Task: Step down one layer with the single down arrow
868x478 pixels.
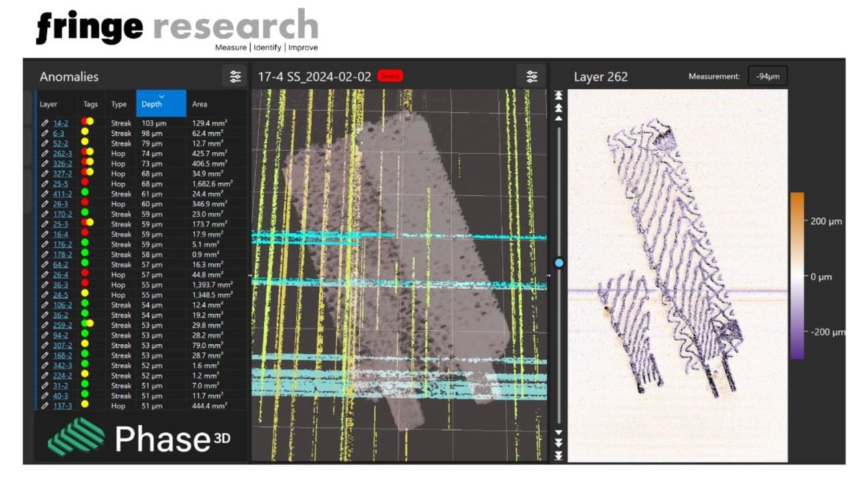Action: click(558, 432)
